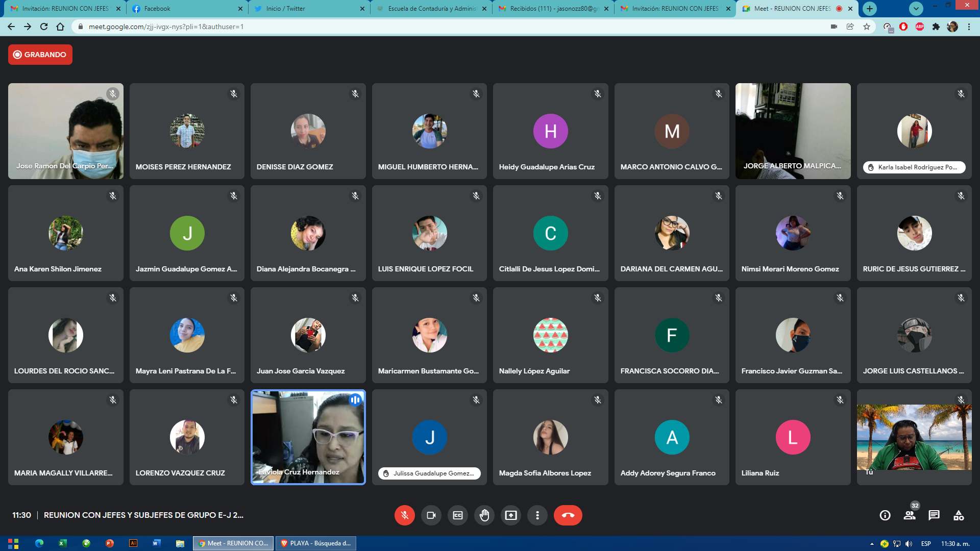Go to the browser home page
The width and height of the screenshot is (980, 551).
[x=60, y=27]
